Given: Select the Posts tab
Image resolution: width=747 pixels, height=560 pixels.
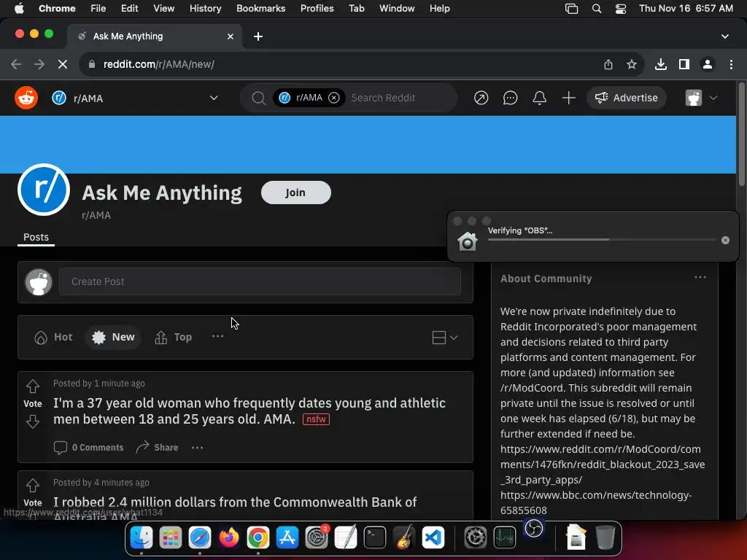Looking at the screenshot, I should click(x=36, y=237).
